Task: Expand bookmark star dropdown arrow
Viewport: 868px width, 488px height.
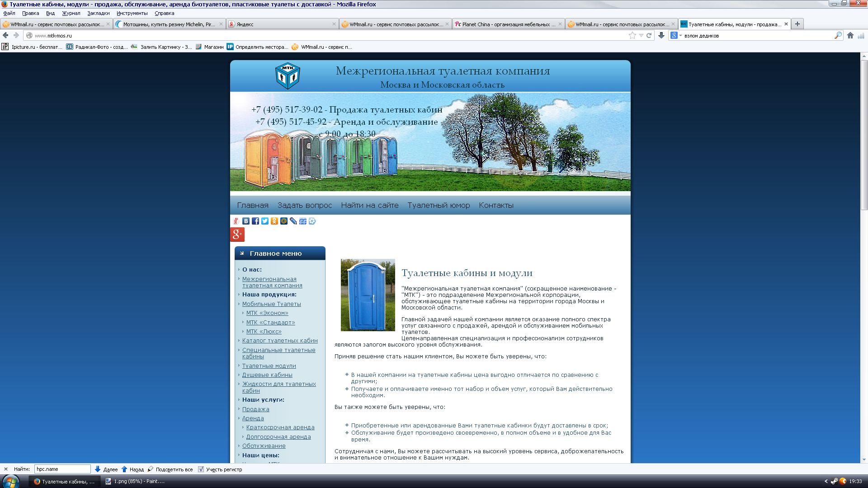Action: (641, 35)
